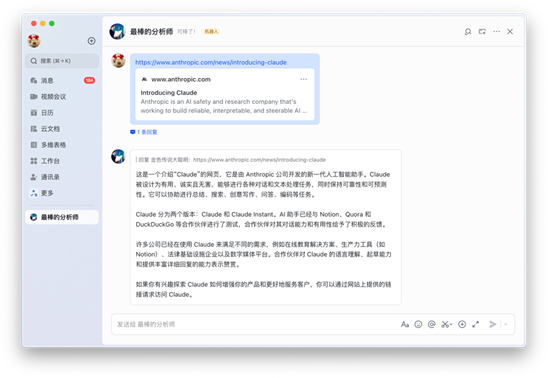Open the plus attachments menu in the input bar
The height and width of the screenshot is (378, 548).
tap(462, 325)
